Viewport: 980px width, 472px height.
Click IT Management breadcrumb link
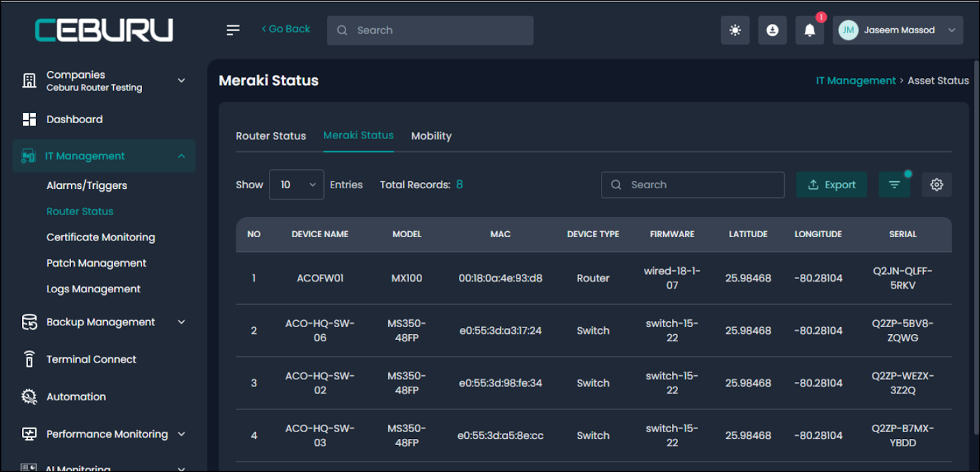856,80
